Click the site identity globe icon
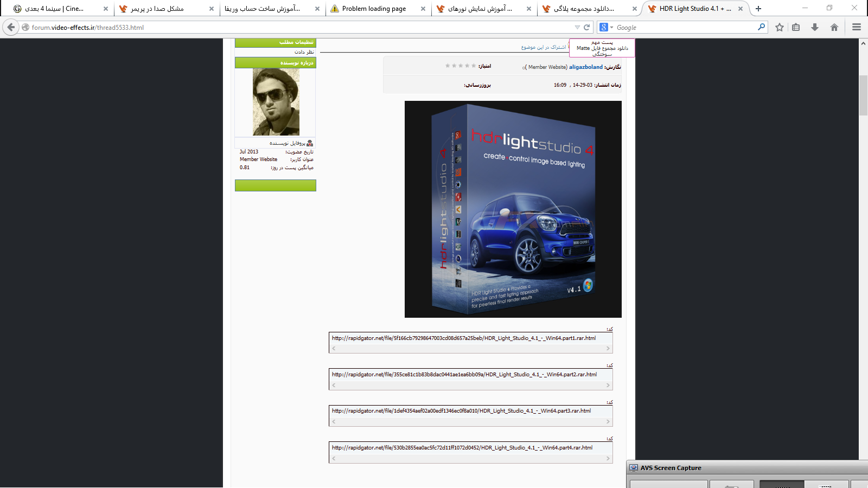Screen dimensions: 868x488 click(x=25, y=27)
